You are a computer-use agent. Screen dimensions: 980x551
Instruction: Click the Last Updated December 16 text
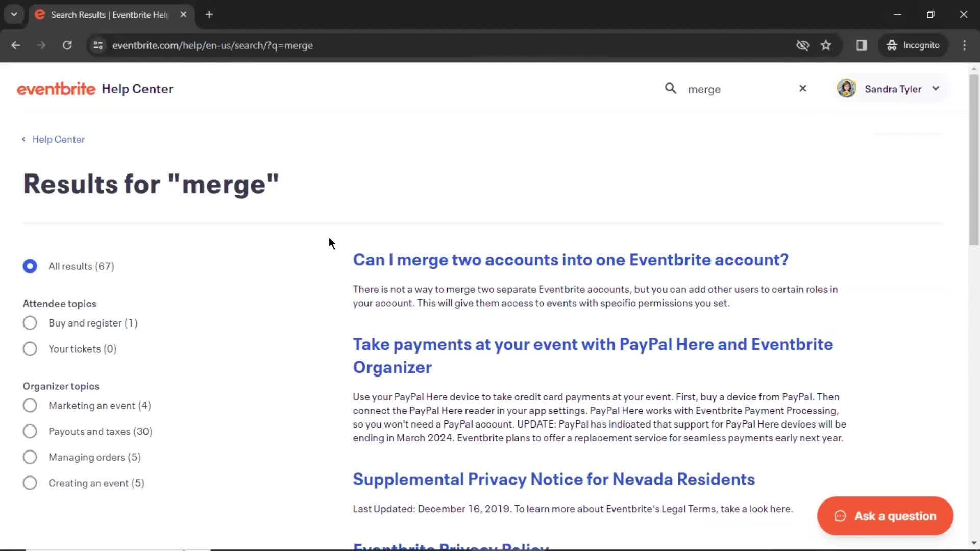click(573, 509)
